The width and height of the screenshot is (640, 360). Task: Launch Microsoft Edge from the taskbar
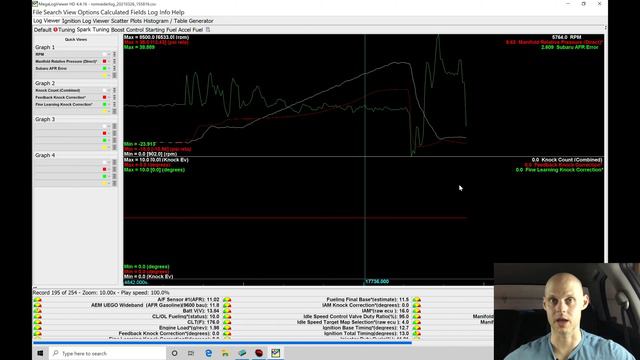pos(209,353)
